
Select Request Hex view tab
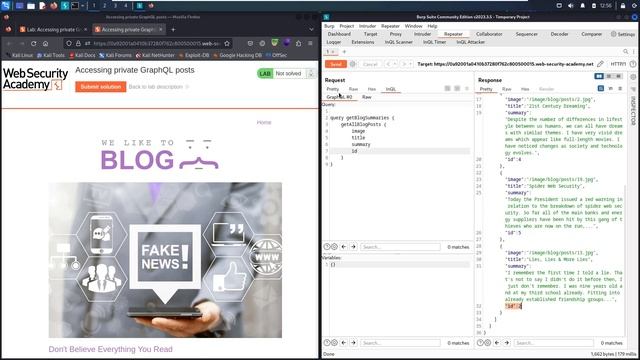pyautogui.click(x=371, y=89)
